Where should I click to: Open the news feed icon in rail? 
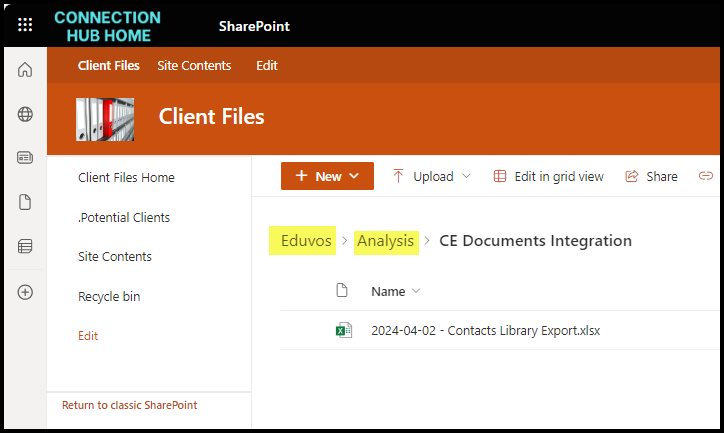[25, 158]
